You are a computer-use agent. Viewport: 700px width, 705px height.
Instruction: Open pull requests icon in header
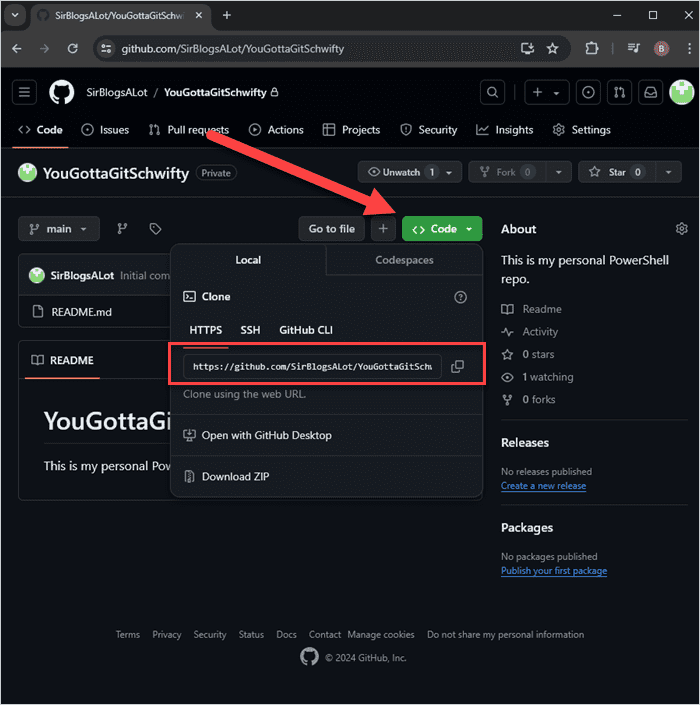click(619, 92)
